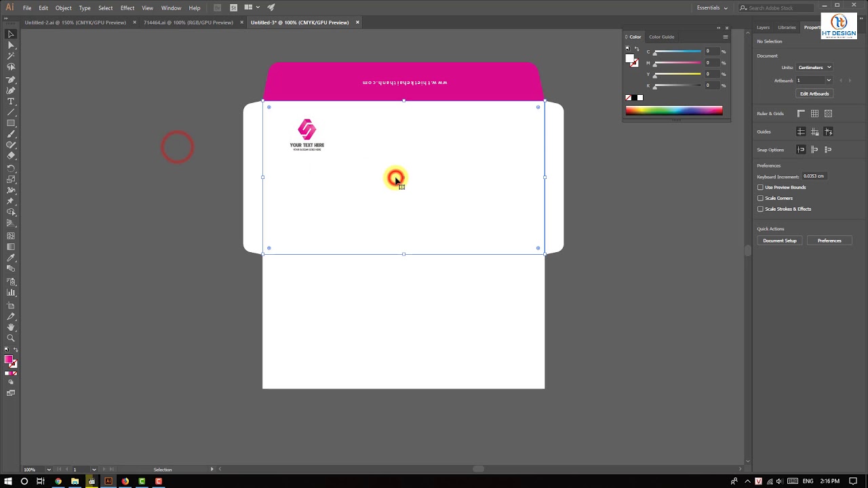Show rulers via Ruler & Grids icon
The image size is (868, 488).
801,114
